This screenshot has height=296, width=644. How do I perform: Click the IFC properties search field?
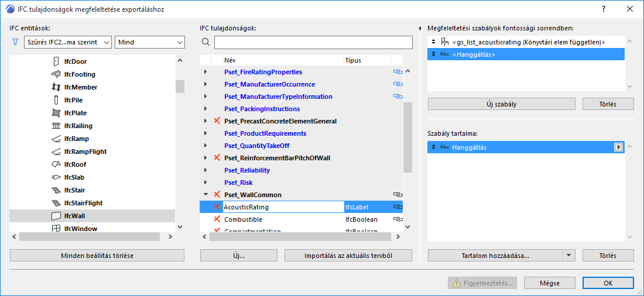313,42
